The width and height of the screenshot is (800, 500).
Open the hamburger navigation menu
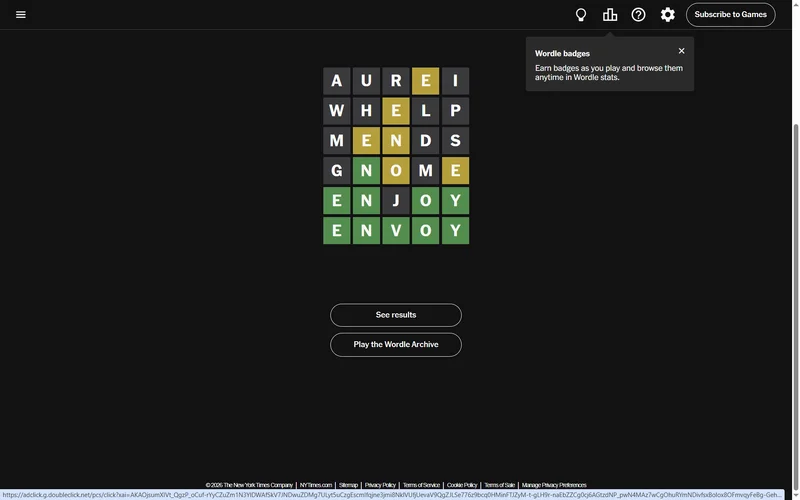tap(20, 14)
